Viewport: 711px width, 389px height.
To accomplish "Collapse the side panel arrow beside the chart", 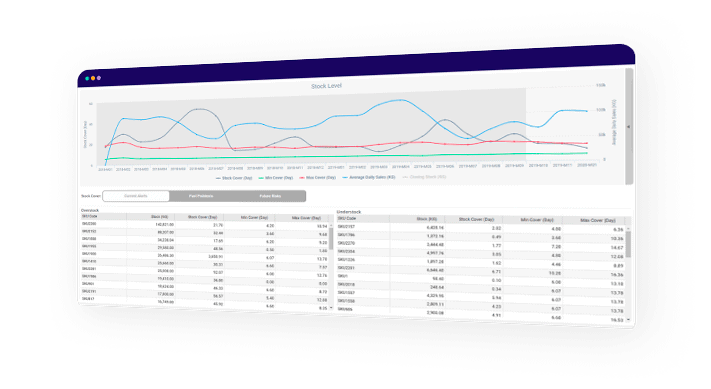I will (x=628, y=127).
